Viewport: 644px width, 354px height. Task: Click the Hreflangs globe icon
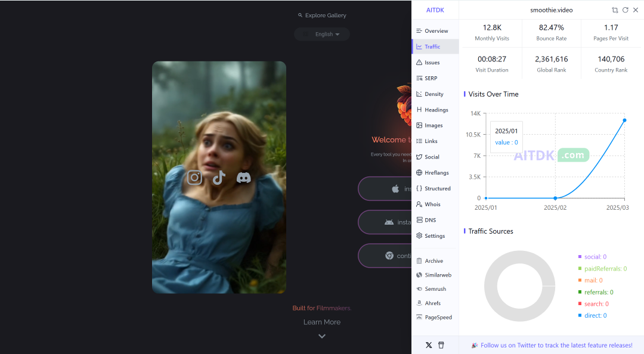tap(419, 172)
